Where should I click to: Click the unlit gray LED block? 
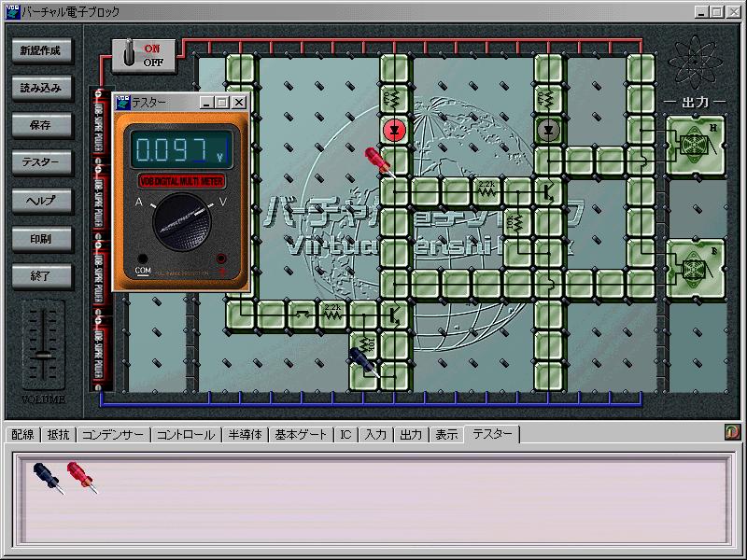tap(548, 130)
